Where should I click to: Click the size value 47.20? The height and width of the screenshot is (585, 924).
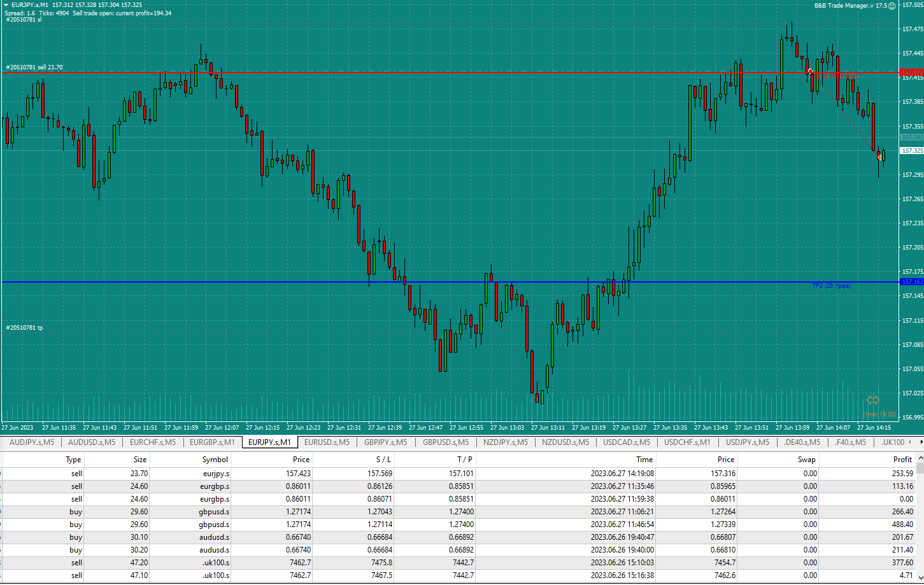[139, 563]
